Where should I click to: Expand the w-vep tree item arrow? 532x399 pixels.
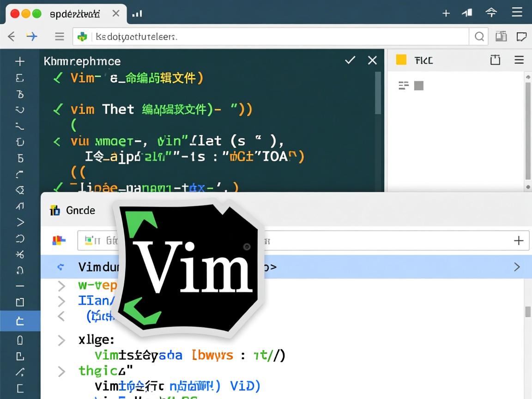point(61,286)
